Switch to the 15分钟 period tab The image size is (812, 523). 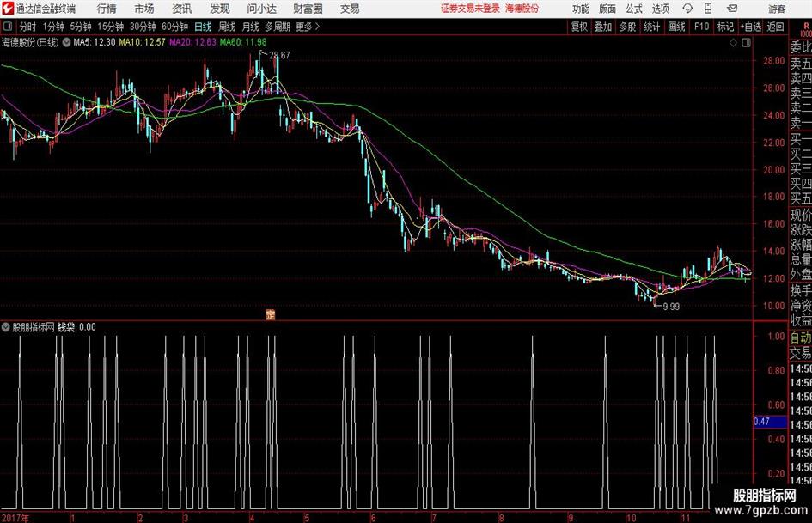[x=110, y=27]
